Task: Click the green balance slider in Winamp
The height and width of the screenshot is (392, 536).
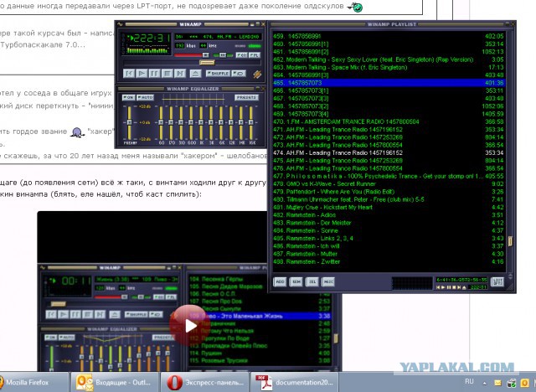Action: [223, 55]
